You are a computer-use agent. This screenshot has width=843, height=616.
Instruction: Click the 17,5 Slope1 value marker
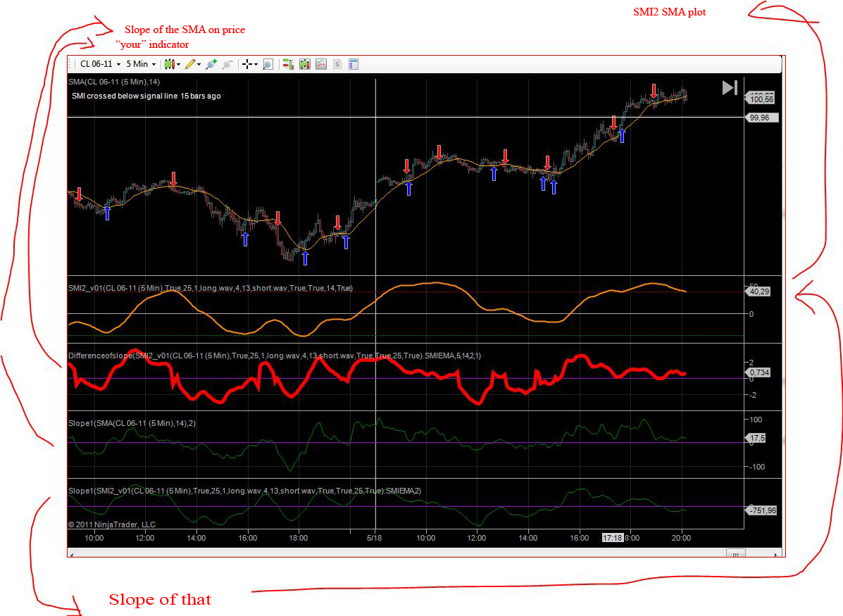tap(756, 438)
